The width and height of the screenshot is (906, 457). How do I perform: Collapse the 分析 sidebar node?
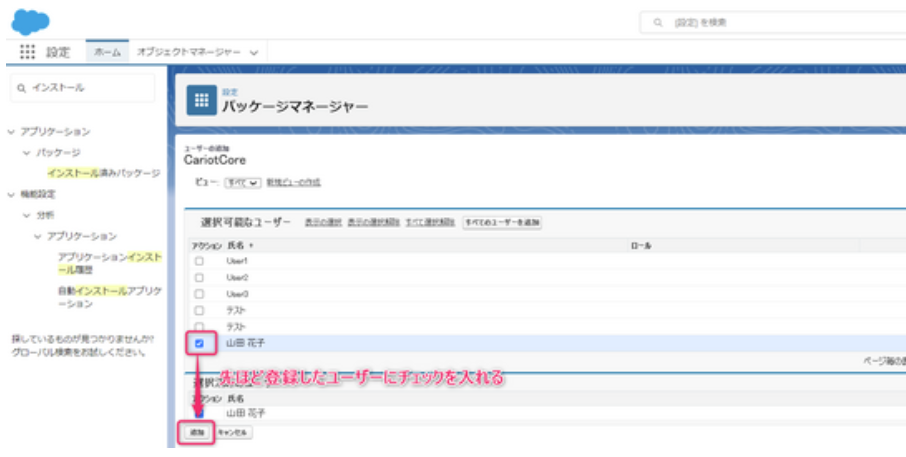27,216
